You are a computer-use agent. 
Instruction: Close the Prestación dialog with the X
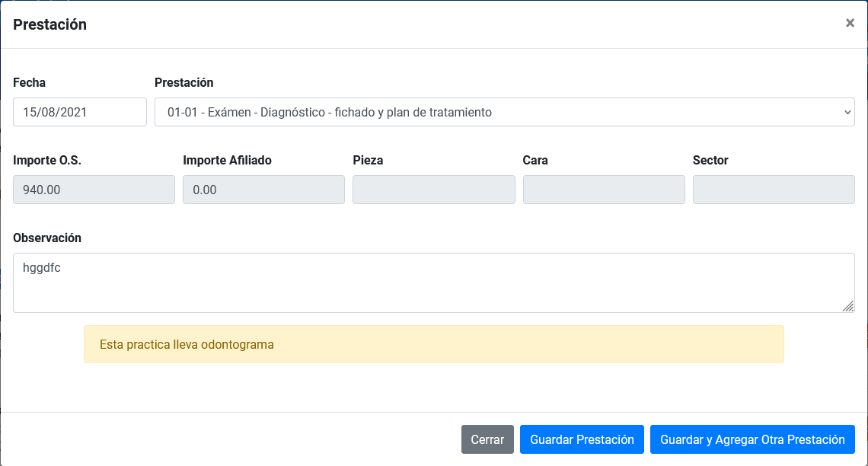coord(850,23)
